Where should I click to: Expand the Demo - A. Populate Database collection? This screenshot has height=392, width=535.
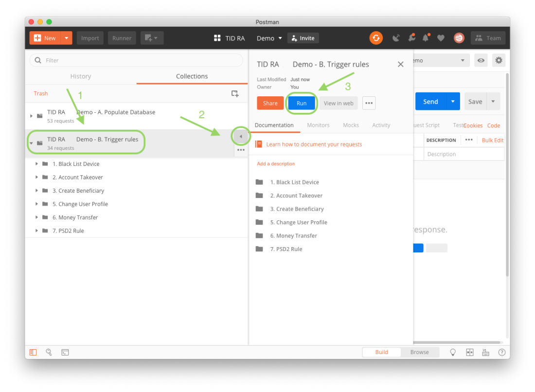(31, 116)
